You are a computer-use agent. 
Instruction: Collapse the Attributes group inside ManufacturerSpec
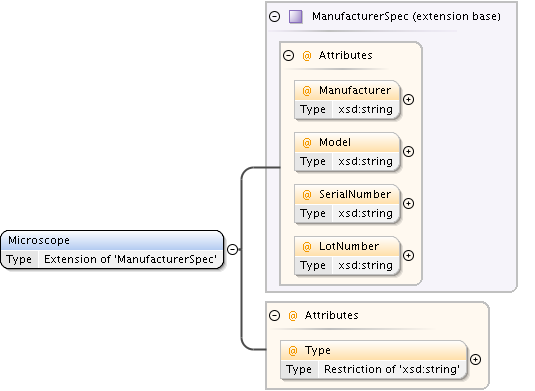(288, 55)
